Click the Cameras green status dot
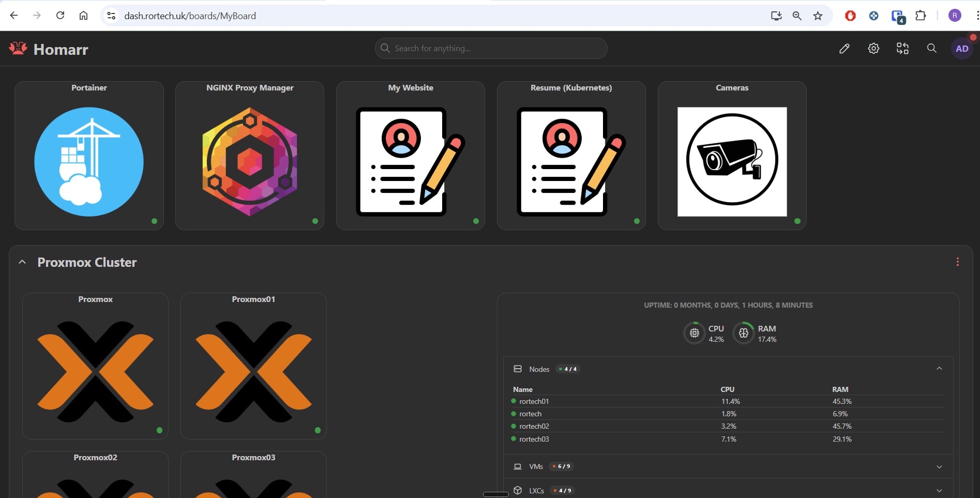 pyautogui.click(x=797, y=221)
